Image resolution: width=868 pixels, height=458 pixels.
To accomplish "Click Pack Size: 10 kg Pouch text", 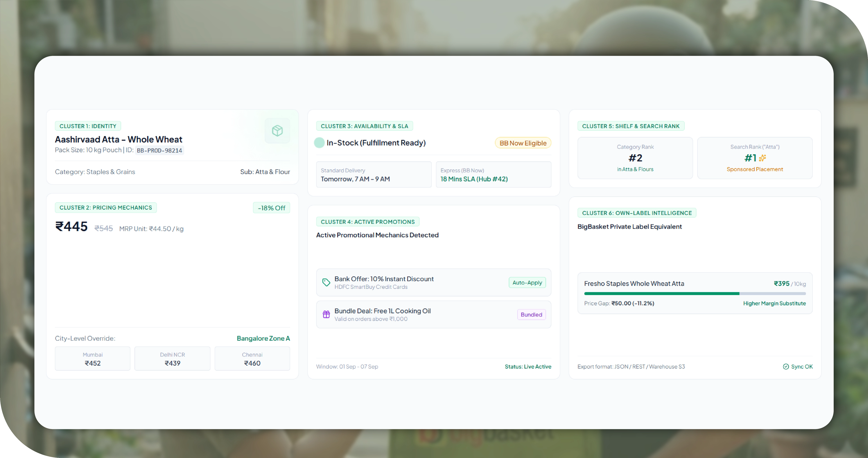I will 88,150.
